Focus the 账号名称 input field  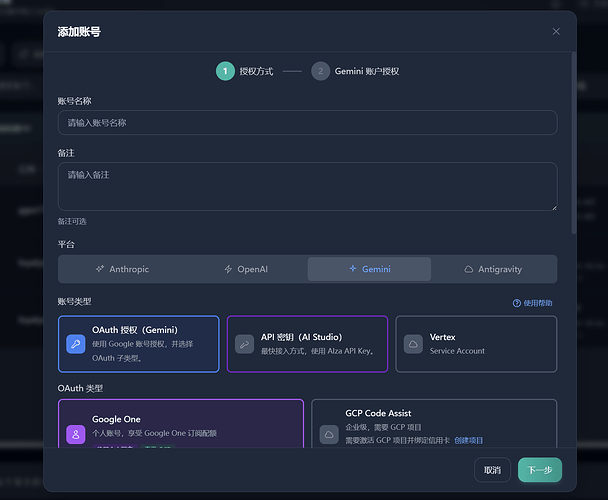(x=307, y=123)
